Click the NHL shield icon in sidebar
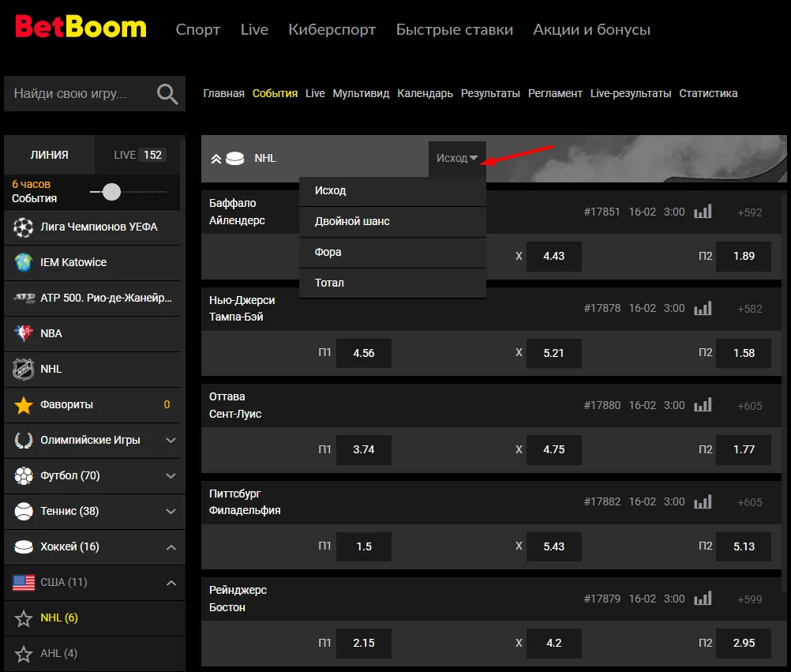The image size is (791, 672). [23, 369]
